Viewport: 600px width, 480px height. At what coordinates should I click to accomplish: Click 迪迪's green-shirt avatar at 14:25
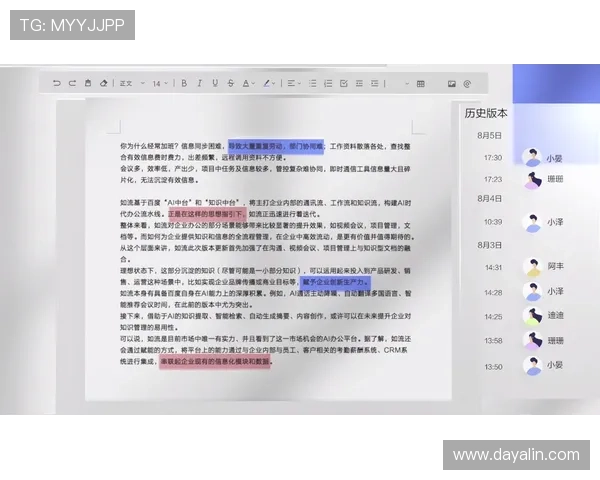533,316
